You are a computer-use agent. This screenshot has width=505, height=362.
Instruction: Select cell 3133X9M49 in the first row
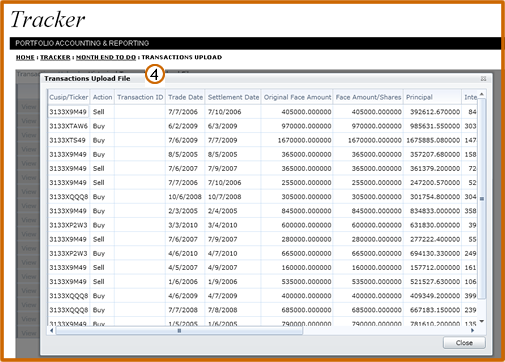(68, 112)
